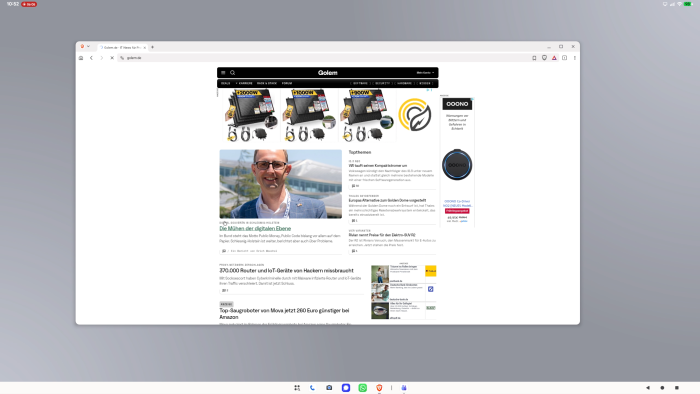Tap the Android home navigation button

point(662,388)
